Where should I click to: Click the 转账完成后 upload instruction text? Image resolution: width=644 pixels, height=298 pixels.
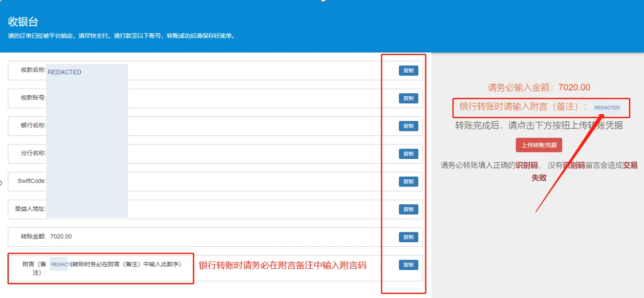(x=539, y=125)
